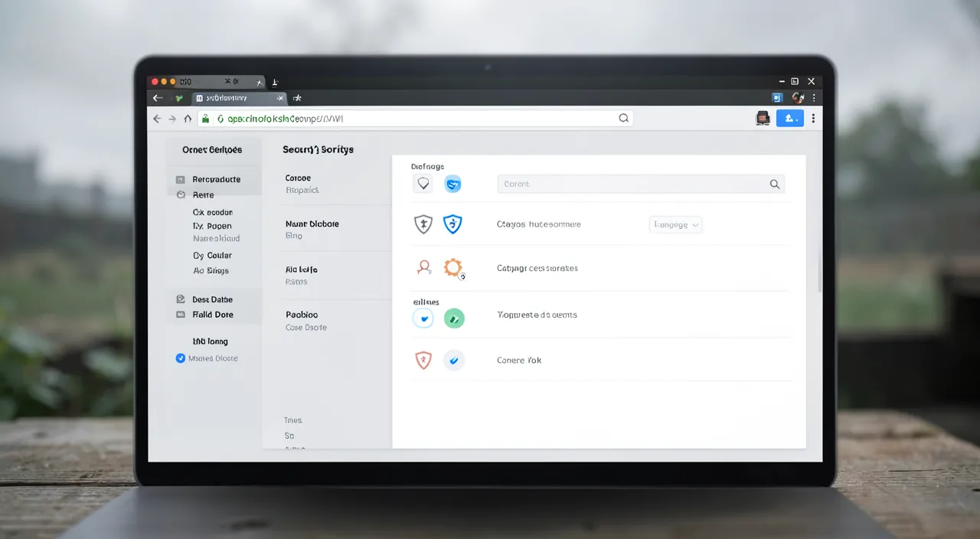
Task: Click the 'Ala belfe' settings entry
Action: point(302,269)
